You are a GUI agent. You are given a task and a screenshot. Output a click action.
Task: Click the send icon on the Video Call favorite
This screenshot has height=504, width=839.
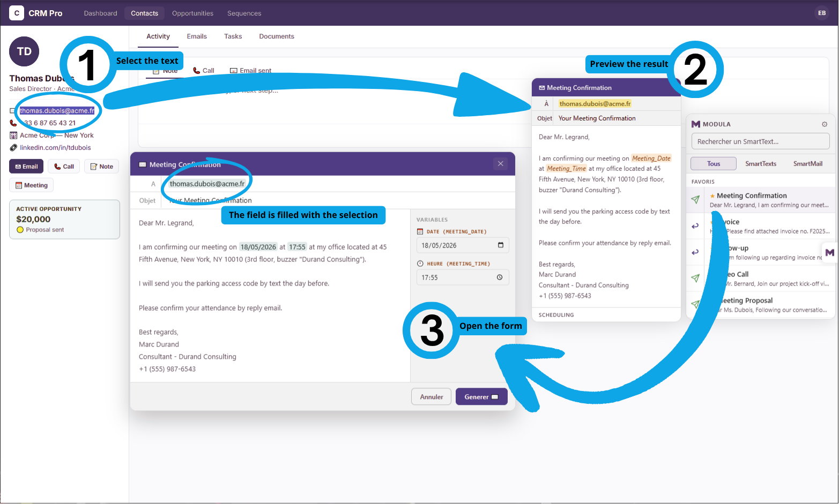coord(695,278)
